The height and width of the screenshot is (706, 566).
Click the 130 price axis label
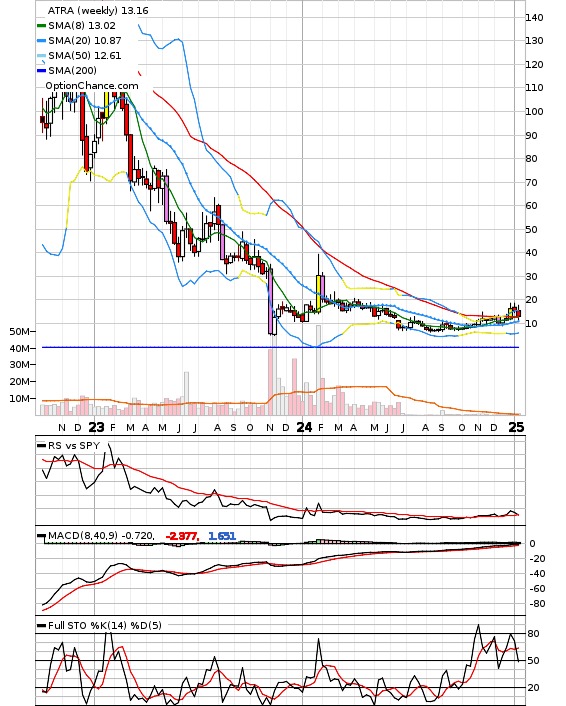(x=534, y=41)
